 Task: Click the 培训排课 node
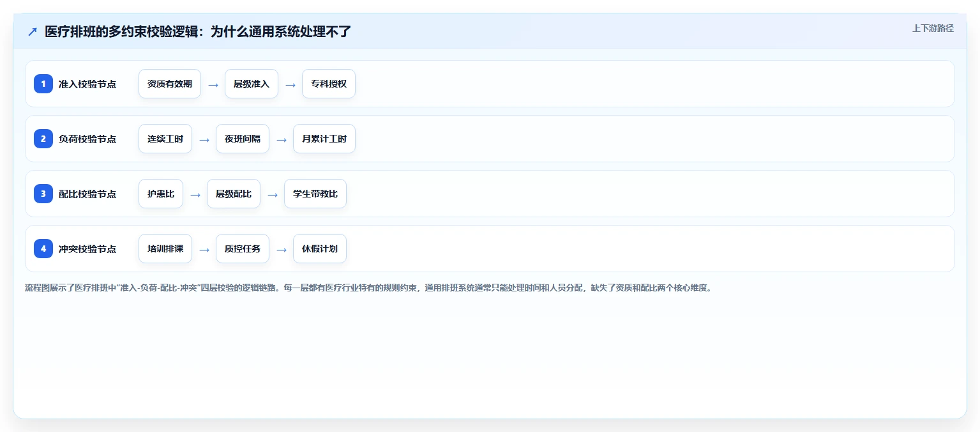[x=165, y=249]
